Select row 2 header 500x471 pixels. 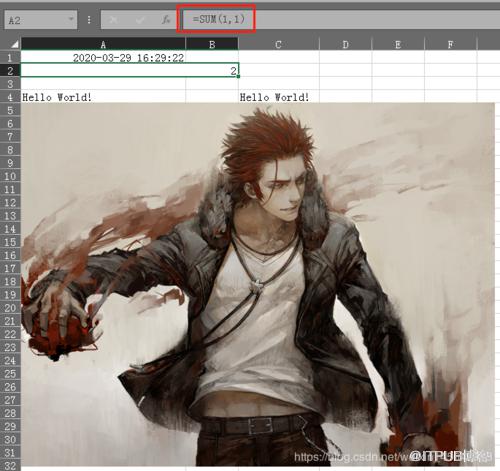click(x=10, y=70)
